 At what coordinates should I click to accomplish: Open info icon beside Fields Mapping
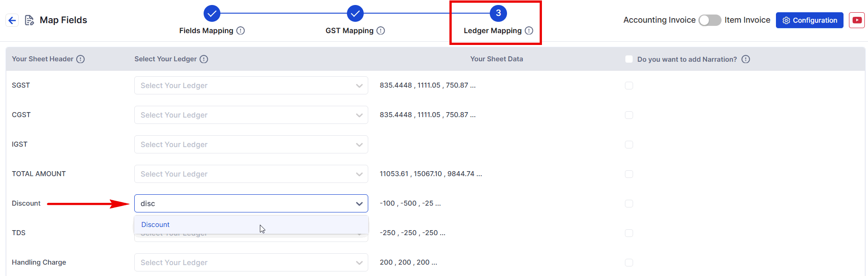tap(241, 30)
